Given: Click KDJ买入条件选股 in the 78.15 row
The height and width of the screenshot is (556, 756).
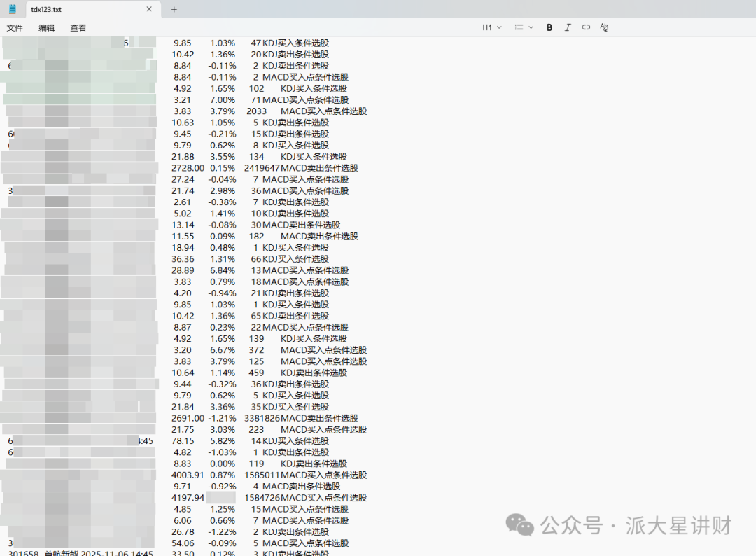Looking at the screenshot, I should 295,441.
